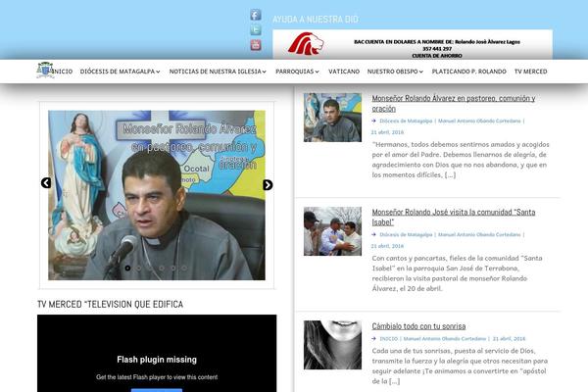588x392 pixels.
Task: Click the smile article's date 21 abril, 2016
Action: (509, 338)
